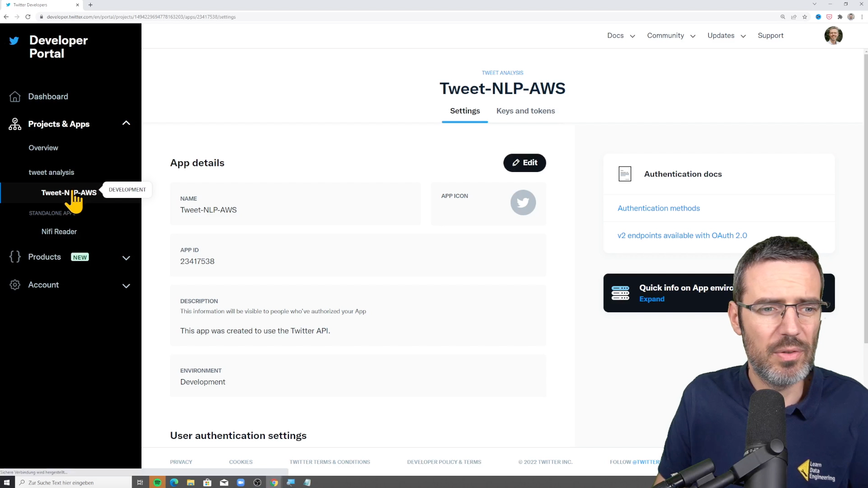868x488 pixels.
Task: Open Overview in the sidebar
Action: (x=43, y=148)
